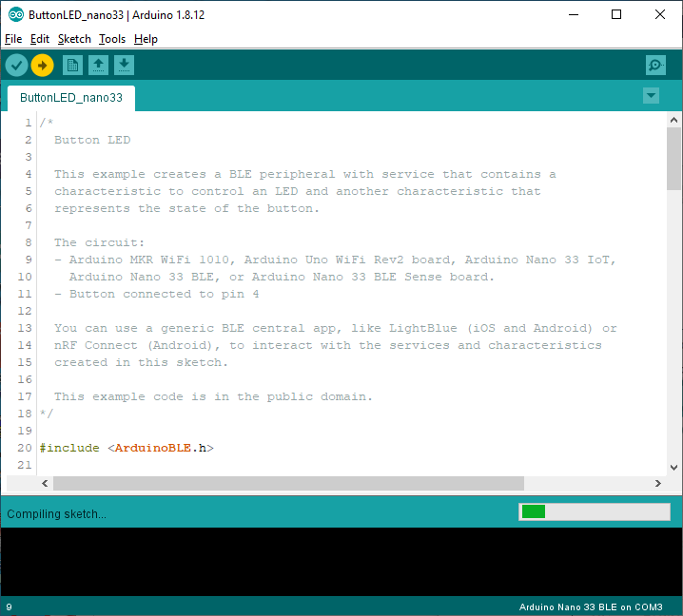Save the sketch with the Save icon
Screen dimensions: 683x616
[x=125, y=66]
